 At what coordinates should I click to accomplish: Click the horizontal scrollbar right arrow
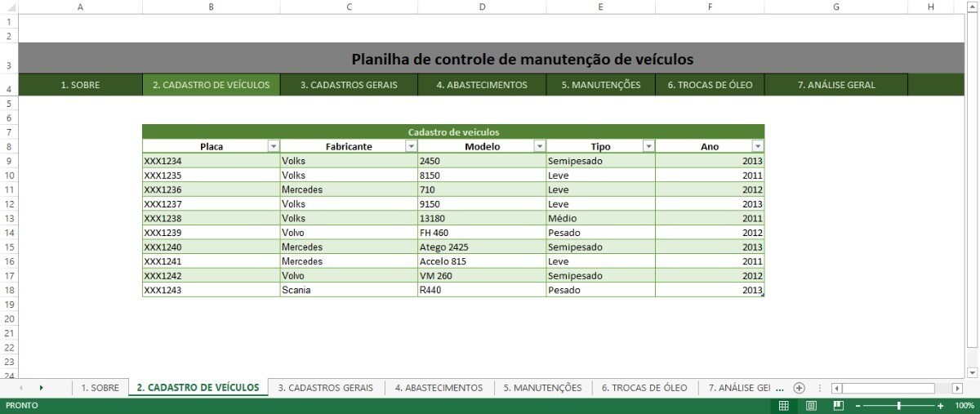pyautogui.click(x=957, y=388)
